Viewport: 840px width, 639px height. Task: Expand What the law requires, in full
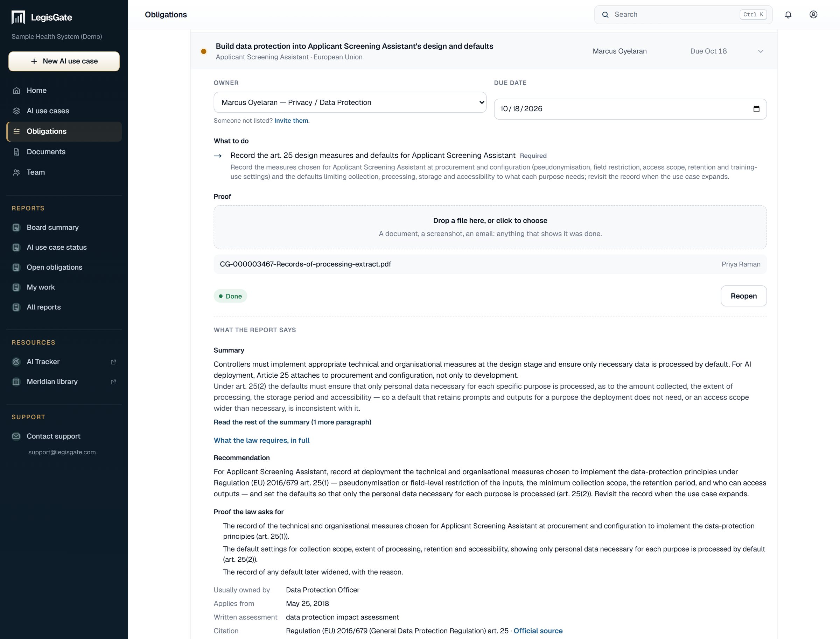pyautogui.click(x=261, y=440)
